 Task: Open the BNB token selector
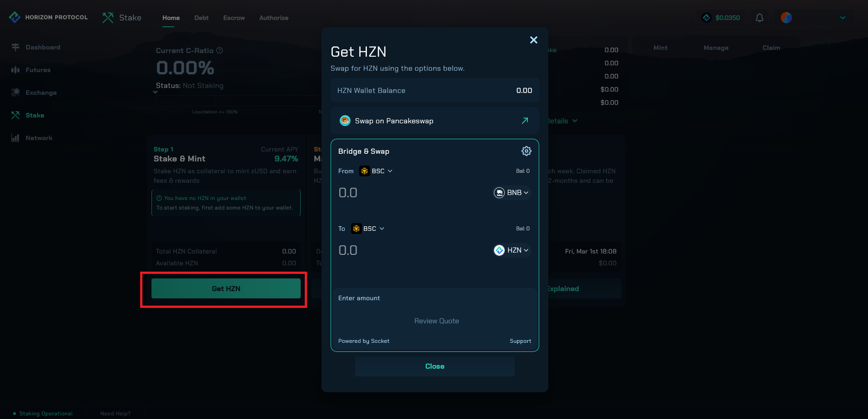tap(511, 193)
